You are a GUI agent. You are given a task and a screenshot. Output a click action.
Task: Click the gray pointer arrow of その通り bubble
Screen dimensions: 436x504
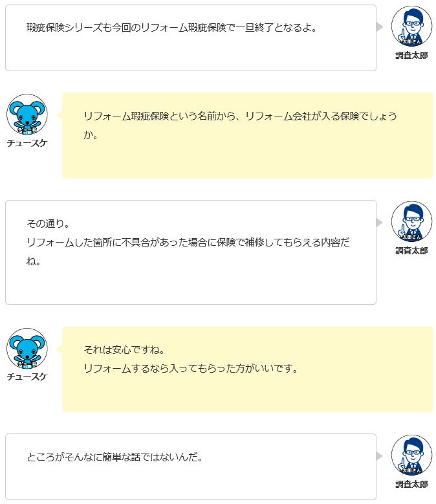tap(380, 223)
